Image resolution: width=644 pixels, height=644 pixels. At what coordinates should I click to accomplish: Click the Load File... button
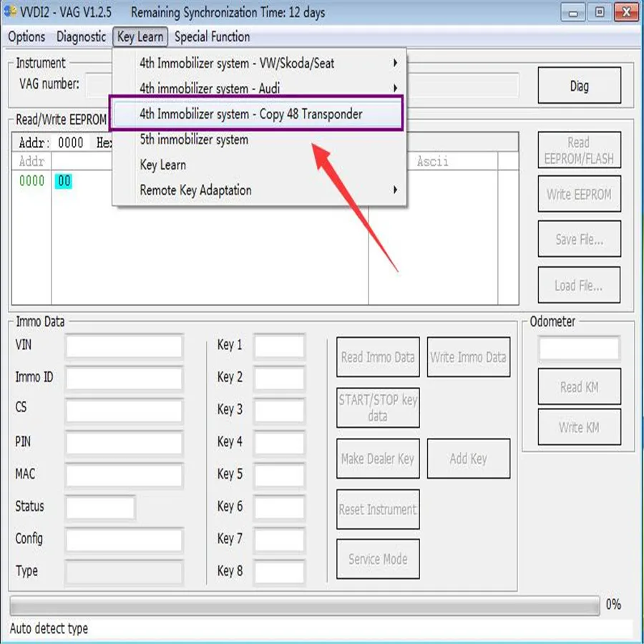coord(579,285)
